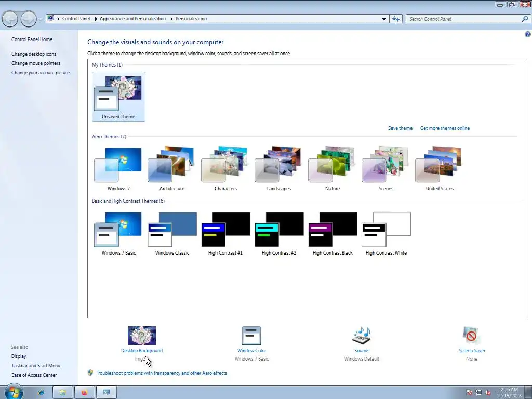Open Desktop Background settings icon
The width and height of the screenshot is (532, 399).
(142, 336)
